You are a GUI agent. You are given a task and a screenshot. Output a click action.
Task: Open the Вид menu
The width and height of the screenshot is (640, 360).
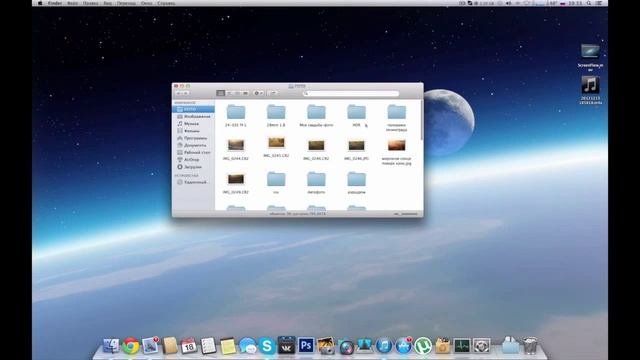[x=107, y=3]
